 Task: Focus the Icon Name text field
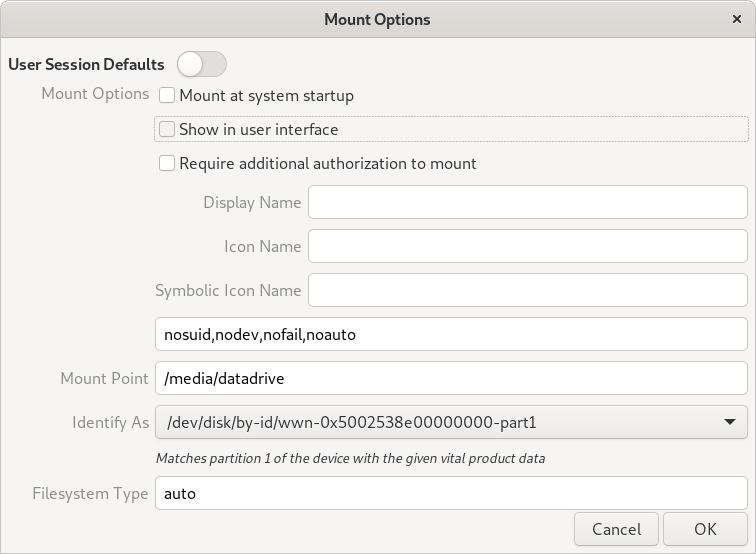click(527, 246)
